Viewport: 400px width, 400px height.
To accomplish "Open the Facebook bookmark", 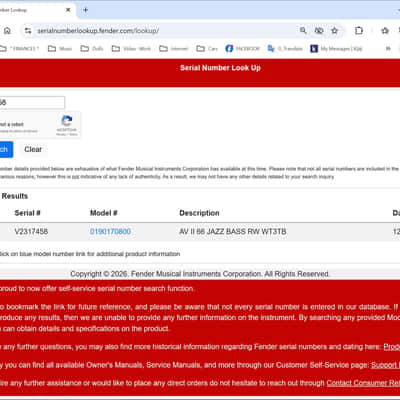I will (242, 49).
